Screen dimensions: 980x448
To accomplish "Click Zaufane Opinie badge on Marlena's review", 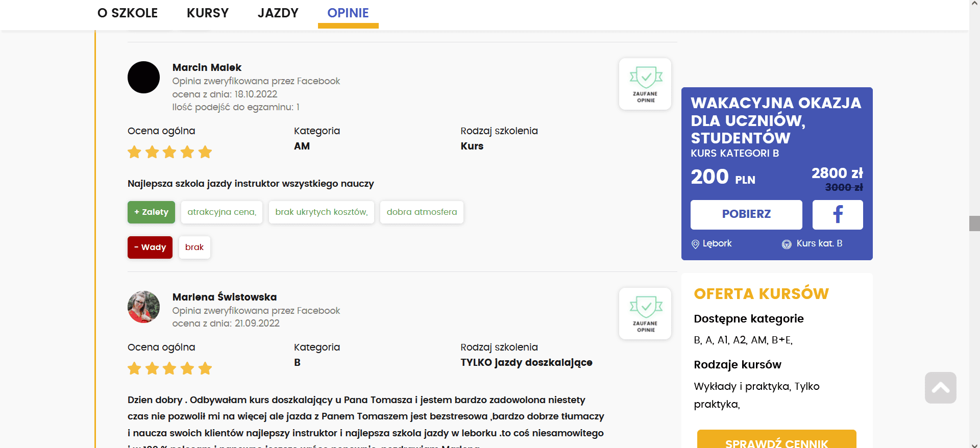I will click(645, 313).
